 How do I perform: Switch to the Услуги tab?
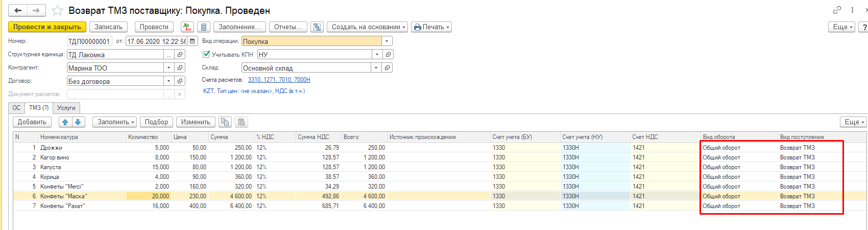coord(66,108)
